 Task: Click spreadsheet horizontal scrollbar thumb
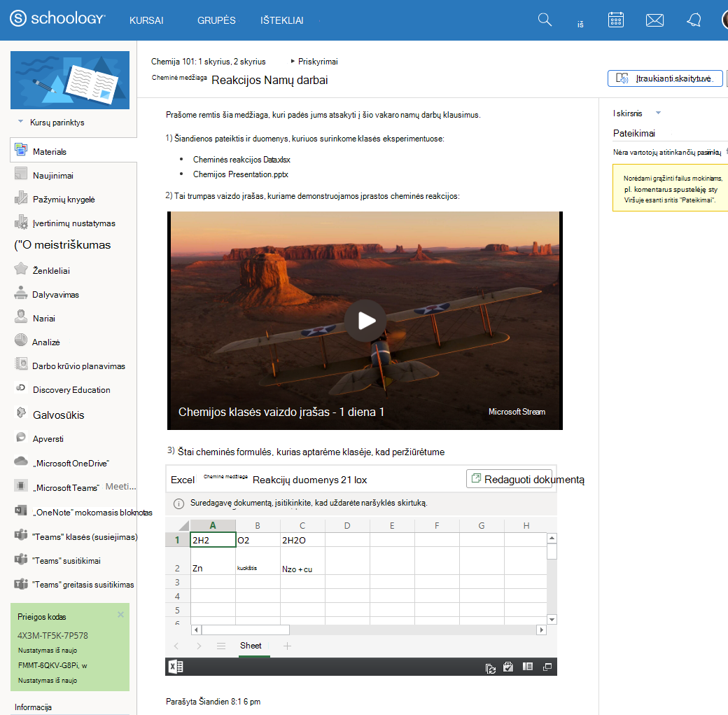pyautogui.click(x=245, y=630)
